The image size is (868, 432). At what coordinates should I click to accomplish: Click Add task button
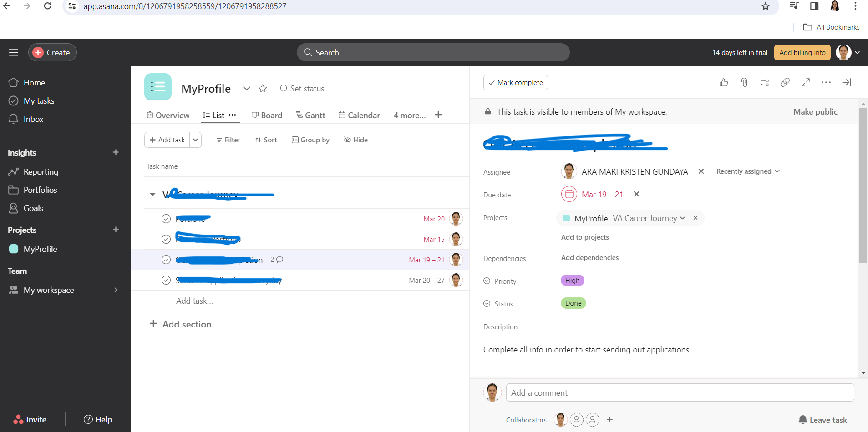167,140
